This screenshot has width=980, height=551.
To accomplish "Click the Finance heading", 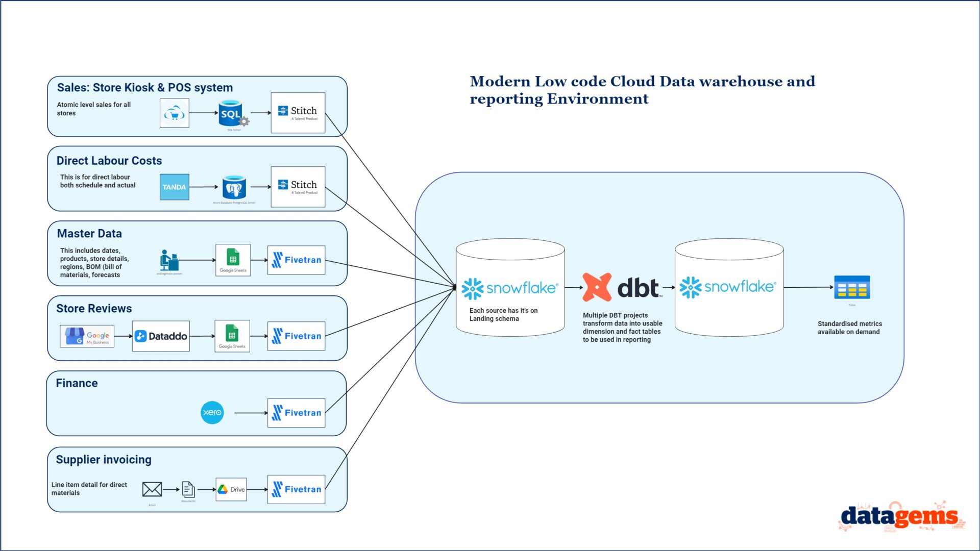I will click(77, 383).
